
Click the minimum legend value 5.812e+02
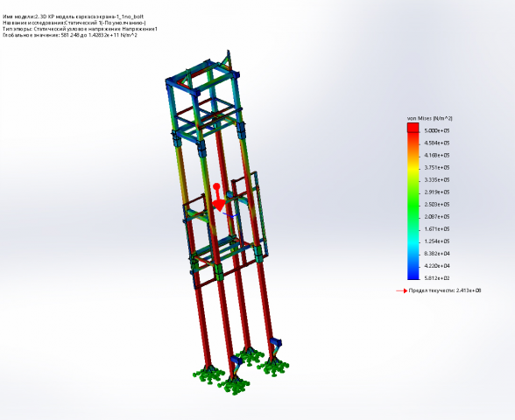[437, 278]
